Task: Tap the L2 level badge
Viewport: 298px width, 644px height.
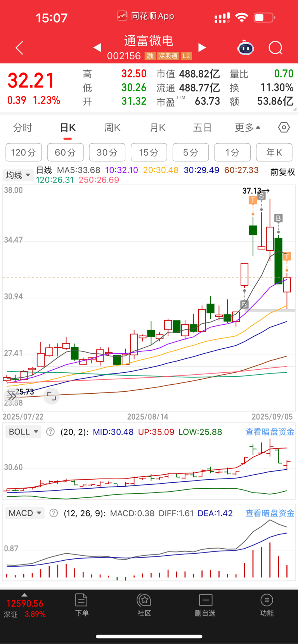Action: (x=186, y=56)
